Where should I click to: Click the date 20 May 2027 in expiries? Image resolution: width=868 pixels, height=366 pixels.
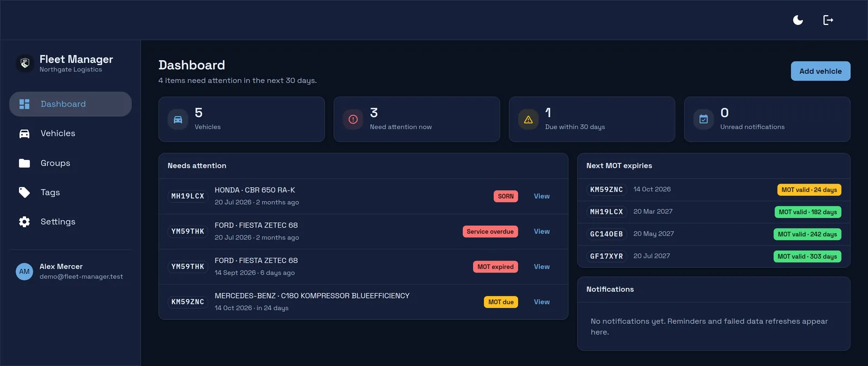(654, 234)
